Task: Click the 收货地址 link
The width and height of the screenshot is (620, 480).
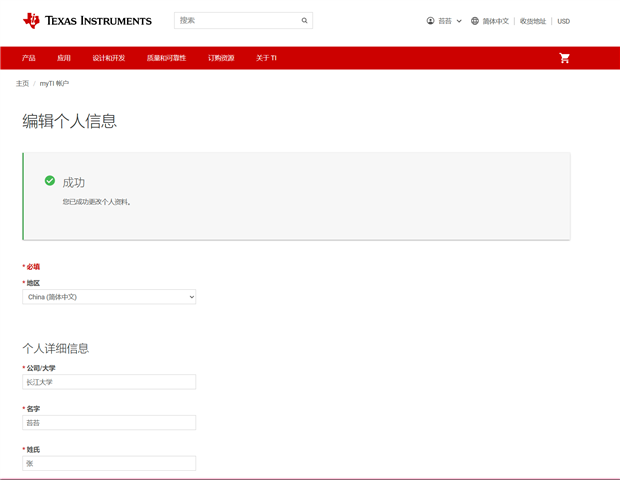Action: pos(533,21)
